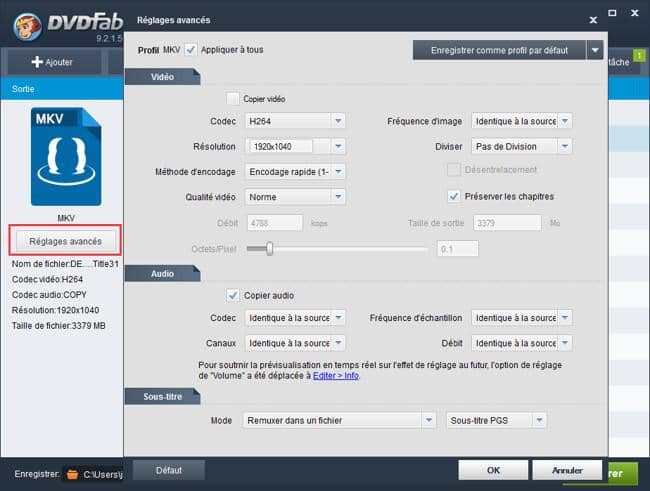Click the Octets/Pixel slider handle
The height and width of the screenshot is (491, 650).
[x=270, y=249]
